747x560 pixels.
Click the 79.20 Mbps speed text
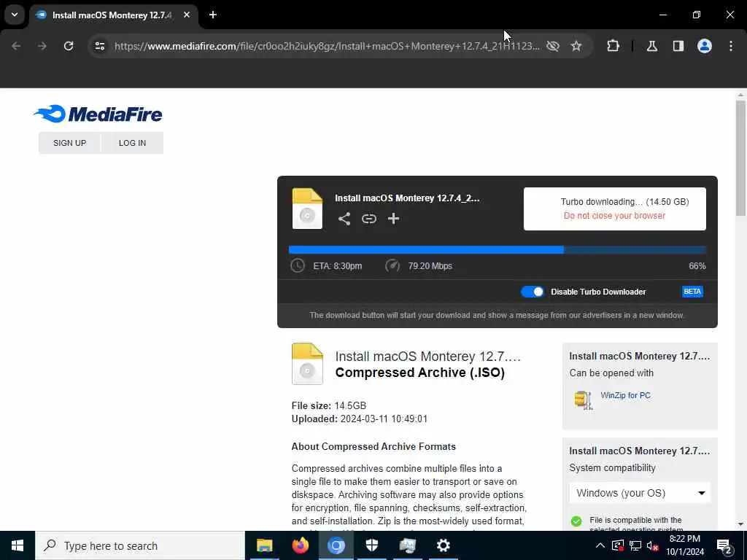click(430, 265)
